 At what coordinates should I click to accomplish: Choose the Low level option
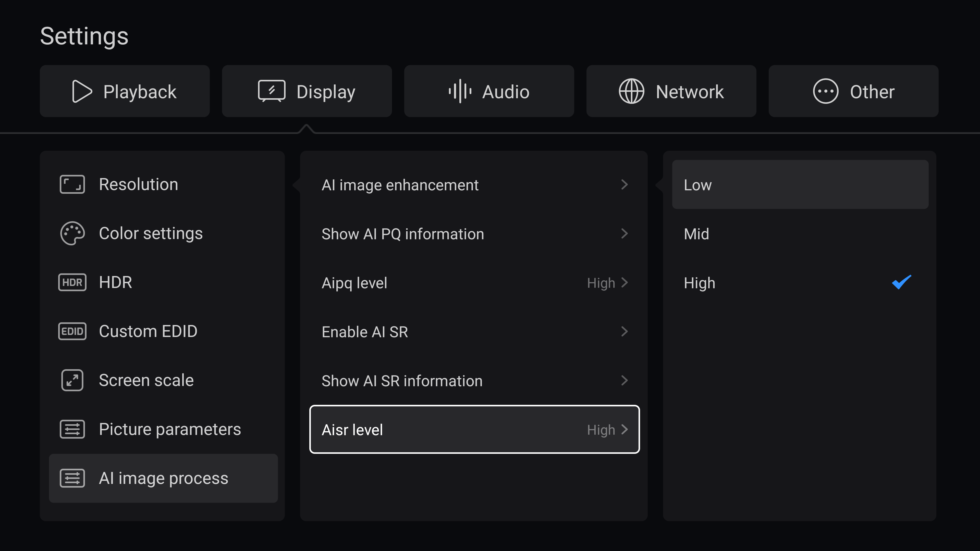click(800, 184)
